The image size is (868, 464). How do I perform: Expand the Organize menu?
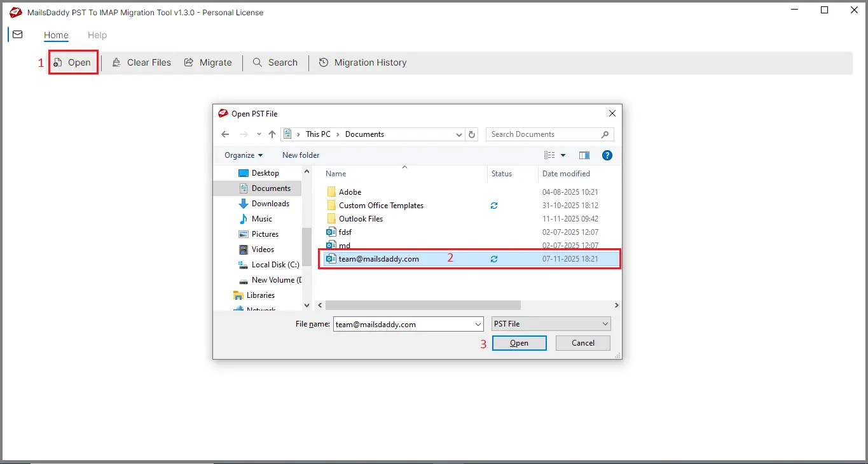(242, 155)
